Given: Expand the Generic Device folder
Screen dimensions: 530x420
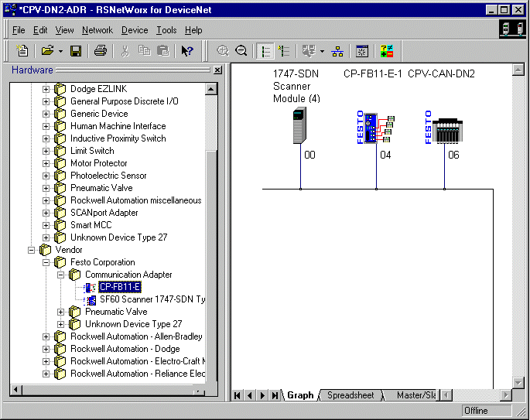Looking at the screenshot, I should coord(46,114).
